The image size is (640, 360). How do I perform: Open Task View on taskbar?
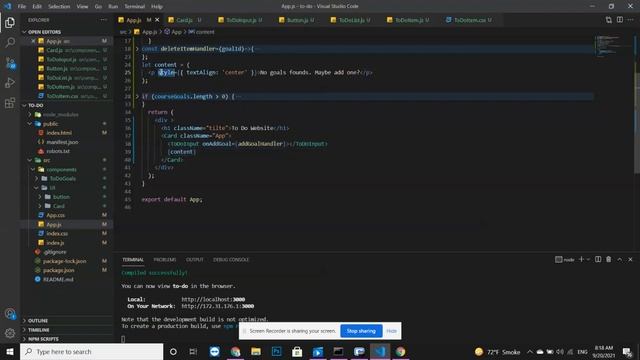(x=193, y=351)
